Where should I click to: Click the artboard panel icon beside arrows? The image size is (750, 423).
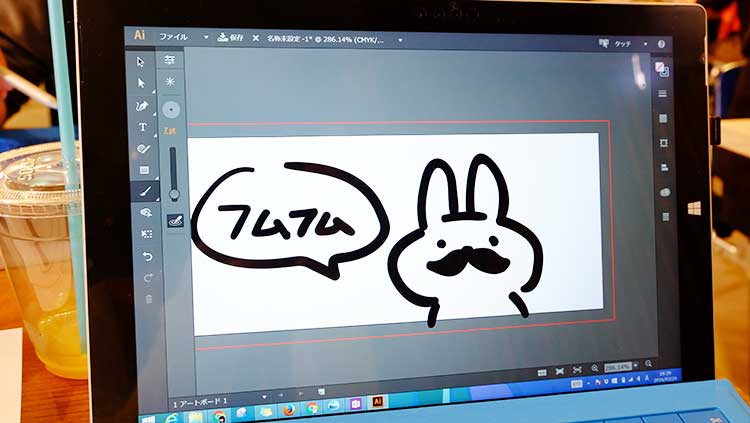(321, 392)
